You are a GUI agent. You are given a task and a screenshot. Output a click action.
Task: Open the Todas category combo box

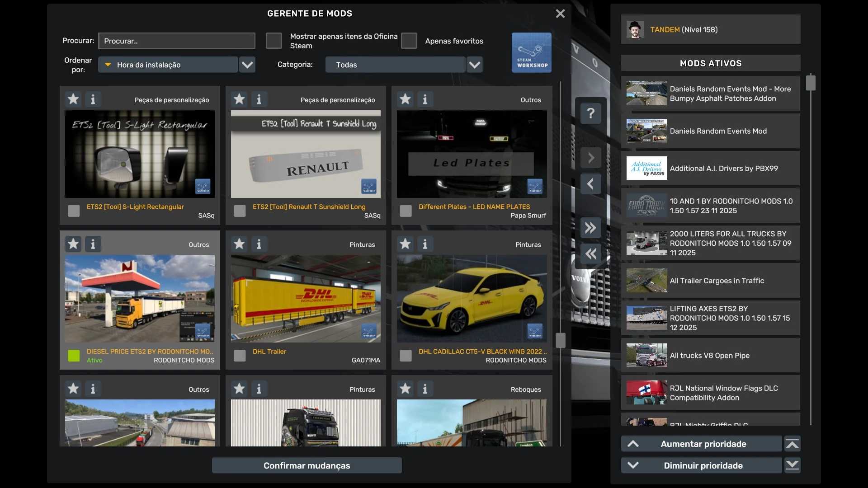[395, 65]
